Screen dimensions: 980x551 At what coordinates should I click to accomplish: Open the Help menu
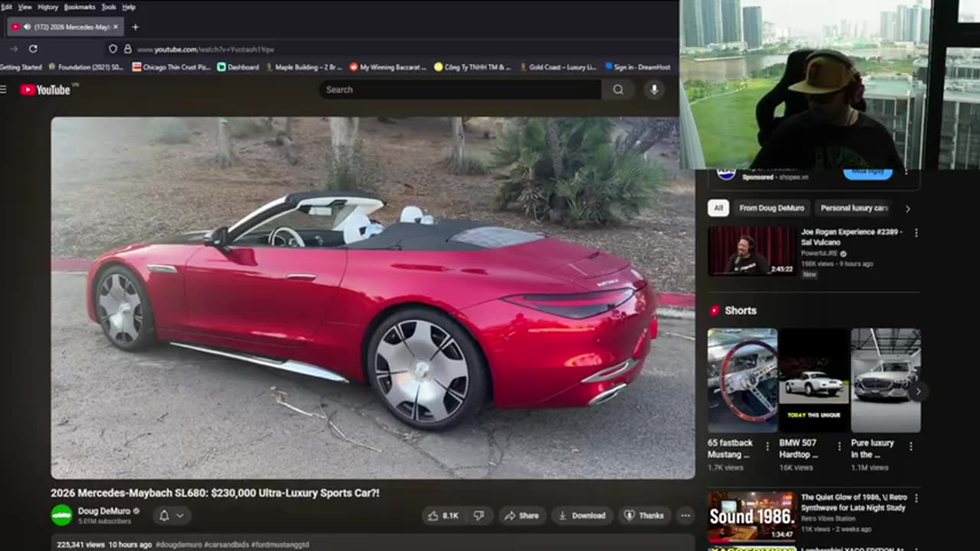coord(129,7)
